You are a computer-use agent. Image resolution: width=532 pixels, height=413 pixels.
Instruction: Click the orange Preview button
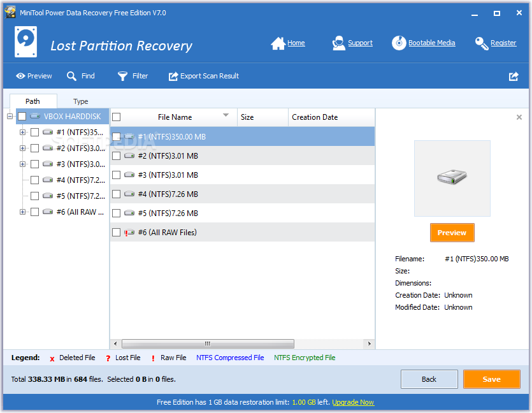pyautogui.click(x=452, y=233)
